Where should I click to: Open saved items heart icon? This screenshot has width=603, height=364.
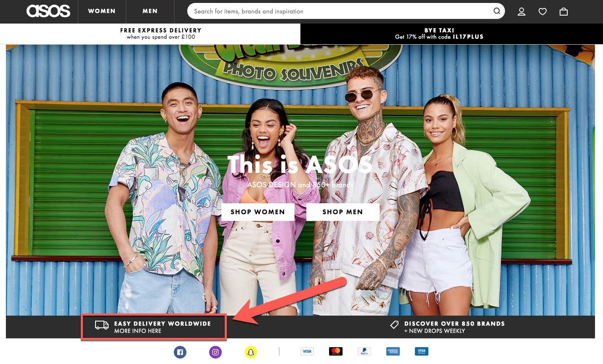coord(542,12)
